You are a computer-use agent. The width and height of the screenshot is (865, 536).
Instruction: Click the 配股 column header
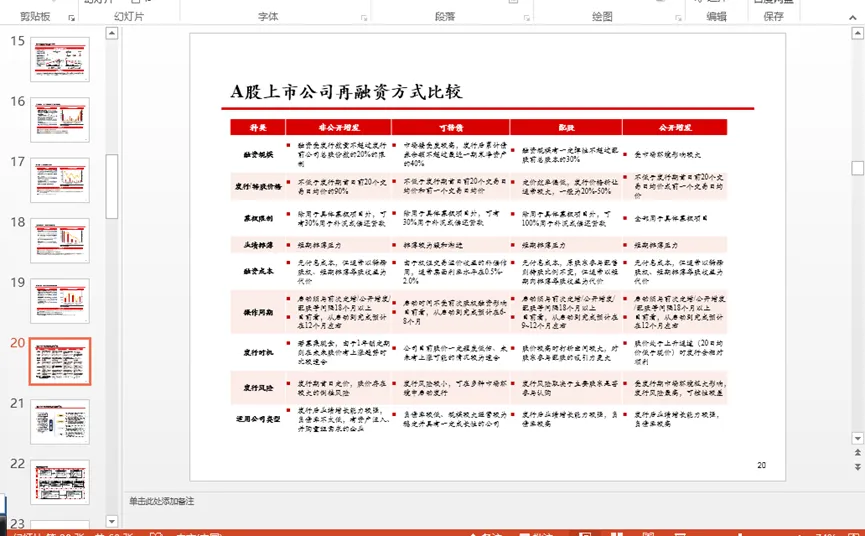click(566, 127)
